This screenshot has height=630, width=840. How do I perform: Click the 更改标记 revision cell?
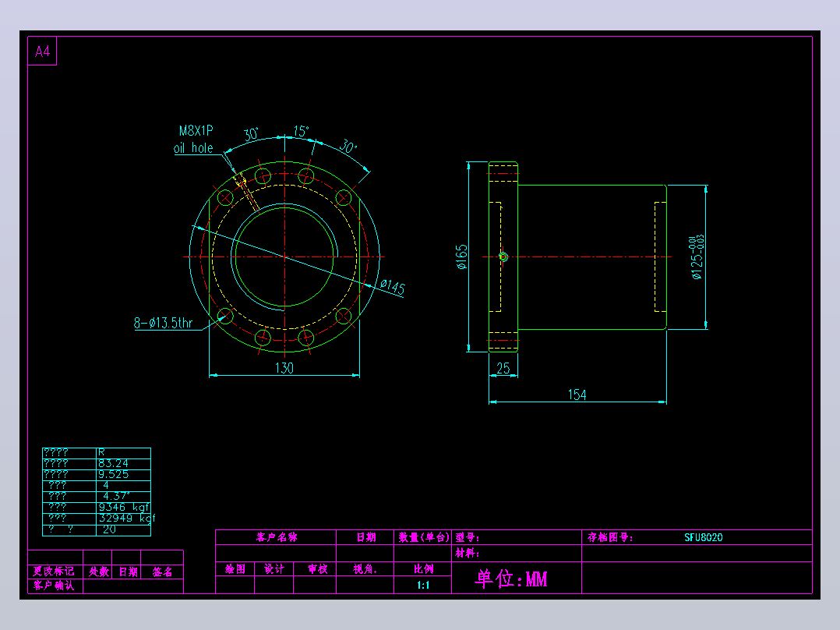(x=54, y=572)
